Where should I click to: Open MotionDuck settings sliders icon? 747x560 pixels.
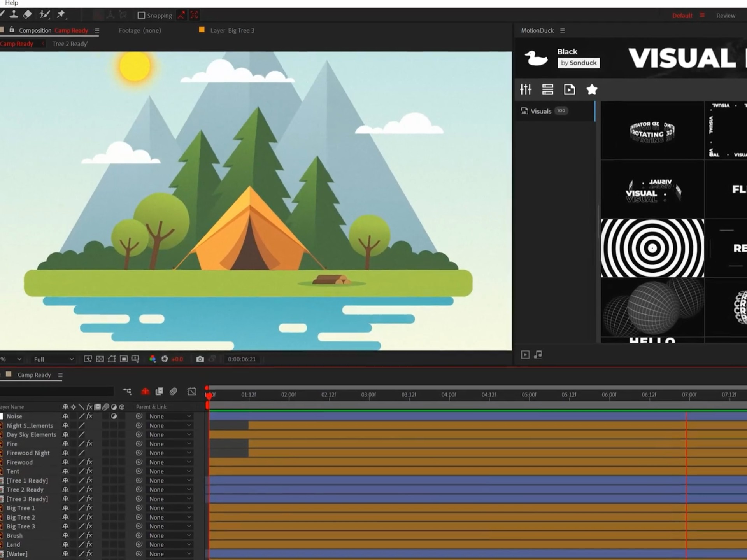pyautogui.click(x=526, y=90)
